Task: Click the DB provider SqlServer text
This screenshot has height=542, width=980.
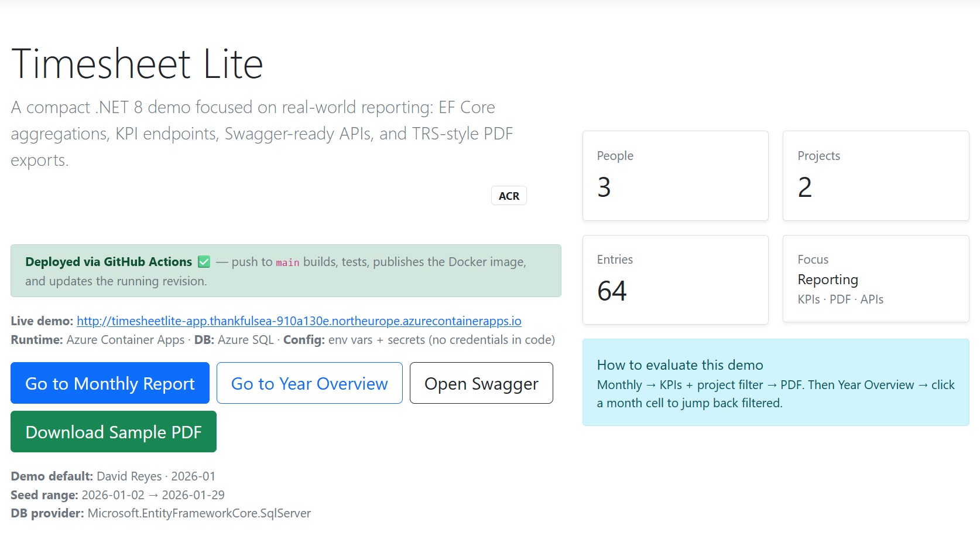Action: click(199, 513)
